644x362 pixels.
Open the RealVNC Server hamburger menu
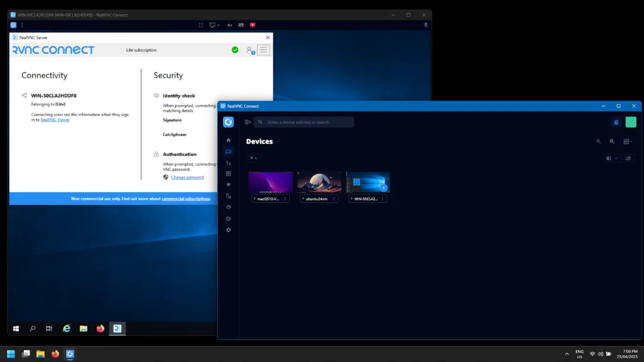[x=264, y=50]
